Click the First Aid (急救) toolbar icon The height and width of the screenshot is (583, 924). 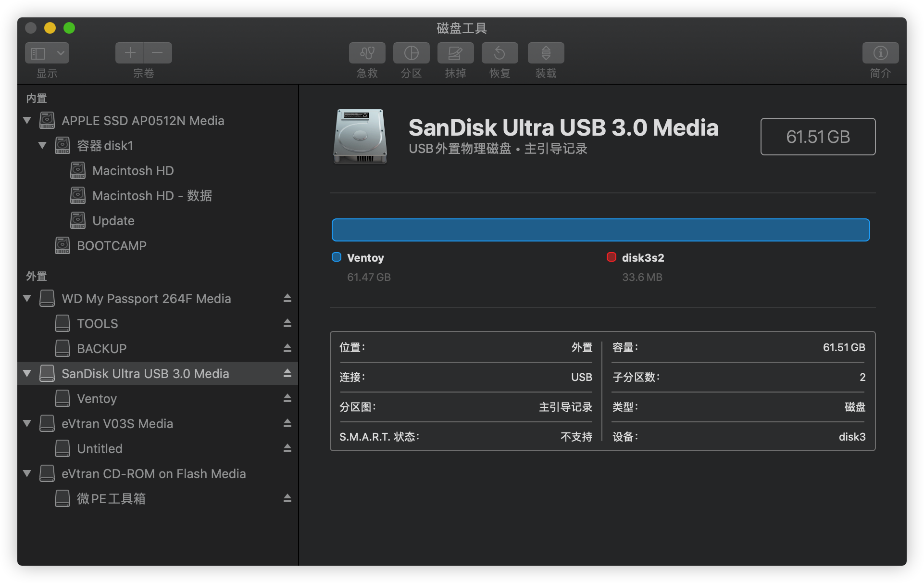(x=367, y=53)
